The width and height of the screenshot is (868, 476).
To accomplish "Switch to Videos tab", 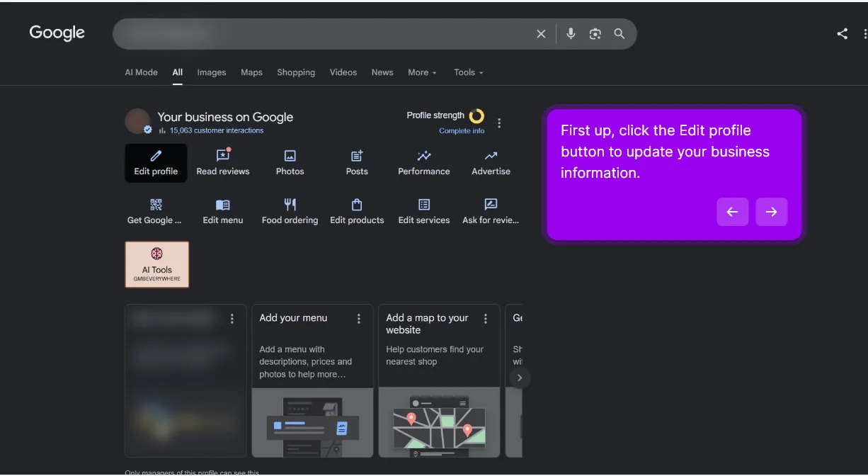I will pos(343,72).
